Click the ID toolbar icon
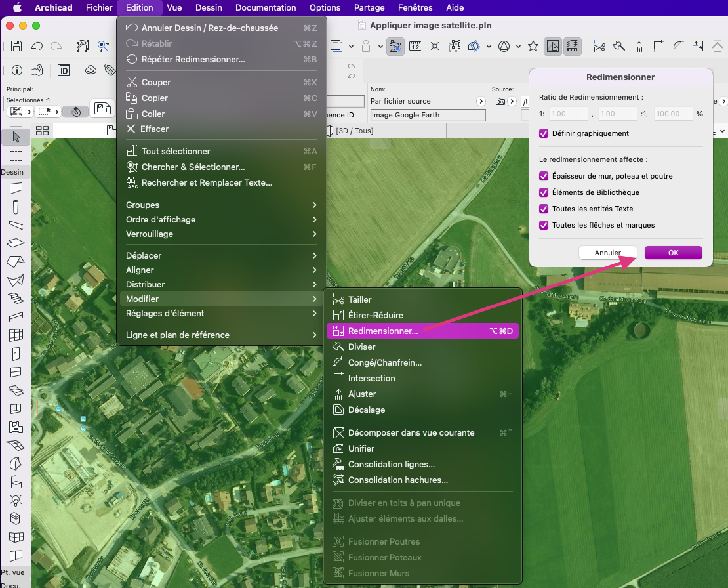 64,70
